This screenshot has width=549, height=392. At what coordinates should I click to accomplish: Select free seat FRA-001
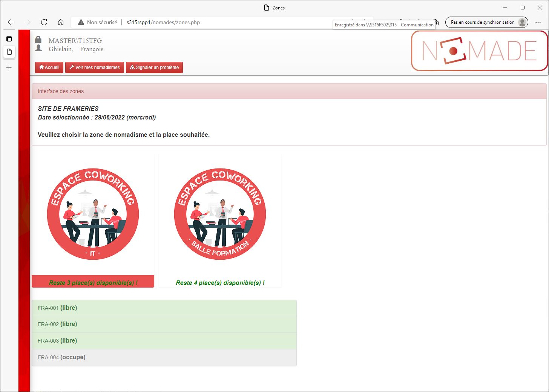click(x=164, y=308)
